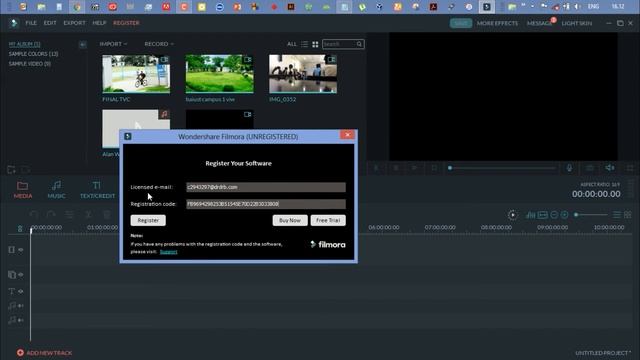Switch to the MUSIC tab
Viewport: 640px width, 360px height.
(56, 190)
